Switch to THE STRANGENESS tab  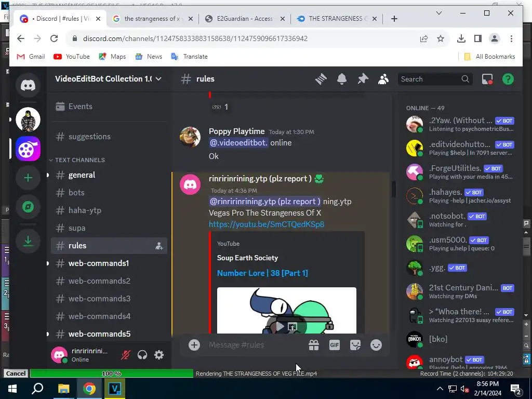pyautogui.click(x=336, y=19)
